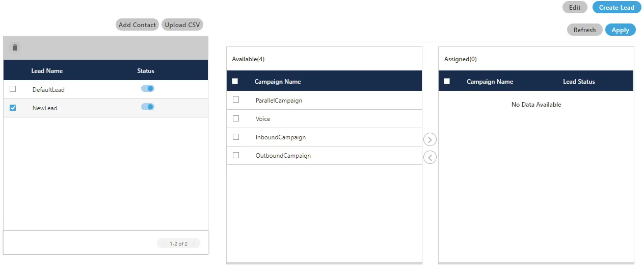Click the Create Lead button
Screen dimensions: 644x269
[616, 7]
